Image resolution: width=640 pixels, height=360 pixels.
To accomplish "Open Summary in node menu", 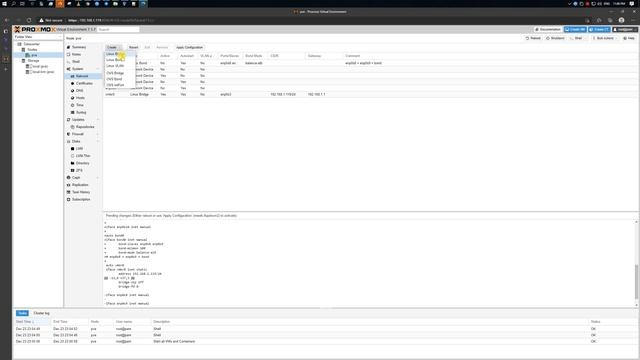I will [79, 47].
